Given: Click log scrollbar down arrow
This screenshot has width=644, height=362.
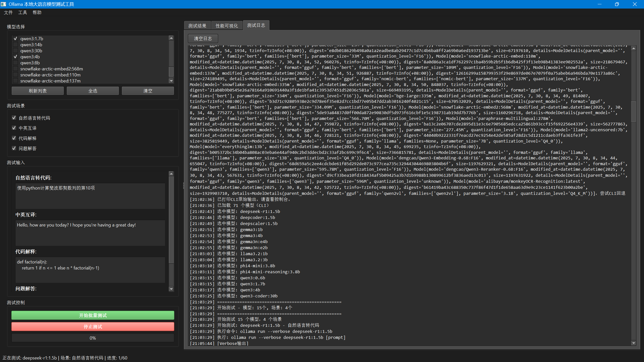Looking at the screenshot, I should [633, 343].
